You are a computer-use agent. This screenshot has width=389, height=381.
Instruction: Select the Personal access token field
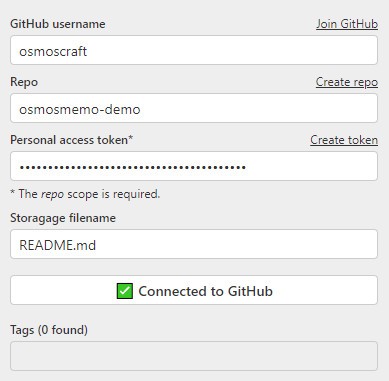194,166
